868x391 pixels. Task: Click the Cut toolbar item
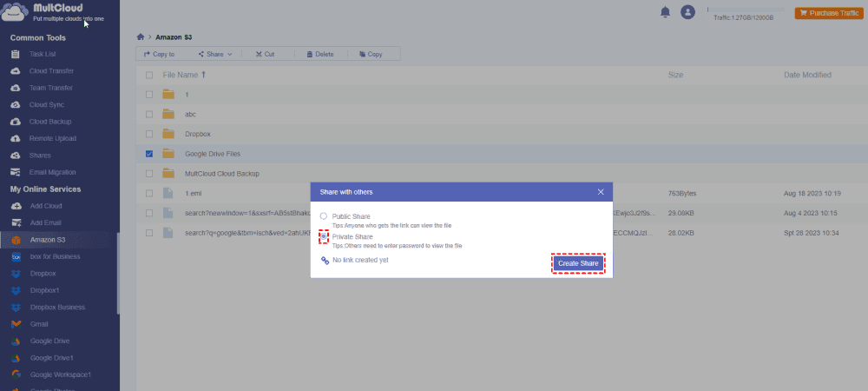point(265,54)
